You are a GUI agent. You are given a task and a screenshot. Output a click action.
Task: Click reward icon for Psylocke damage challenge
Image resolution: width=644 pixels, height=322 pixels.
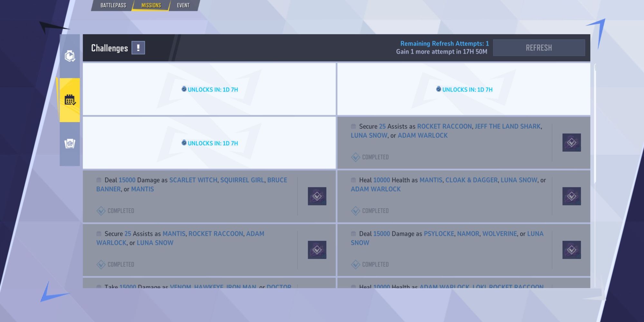tap(572, 250)
